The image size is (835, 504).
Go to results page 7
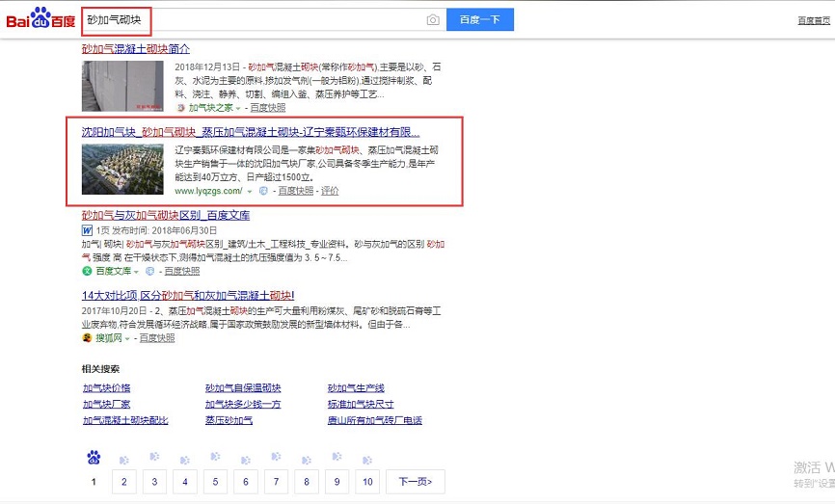[x=276, y=482]
